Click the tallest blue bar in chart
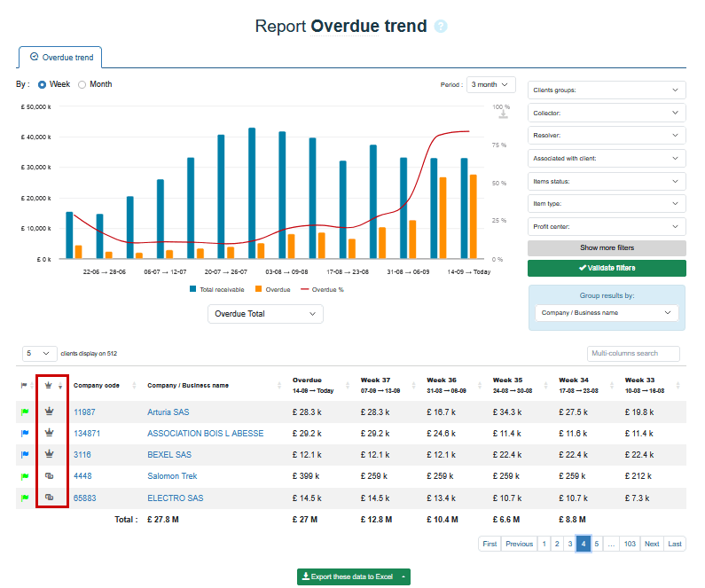Screen dimensions: 705x588 click(x=252, y=193)
